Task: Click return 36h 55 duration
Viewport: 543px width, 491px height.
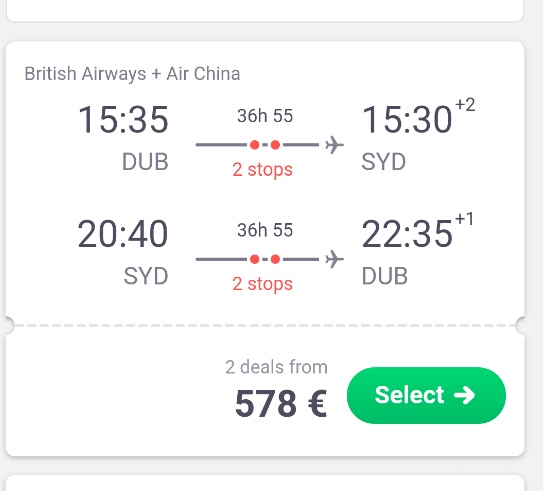Action: click(265, 230)
